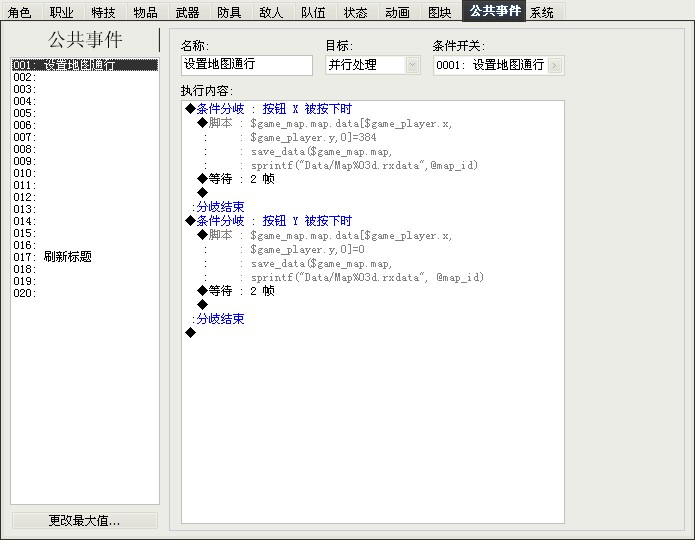Select event entry 007 in list

pos(85,137)
